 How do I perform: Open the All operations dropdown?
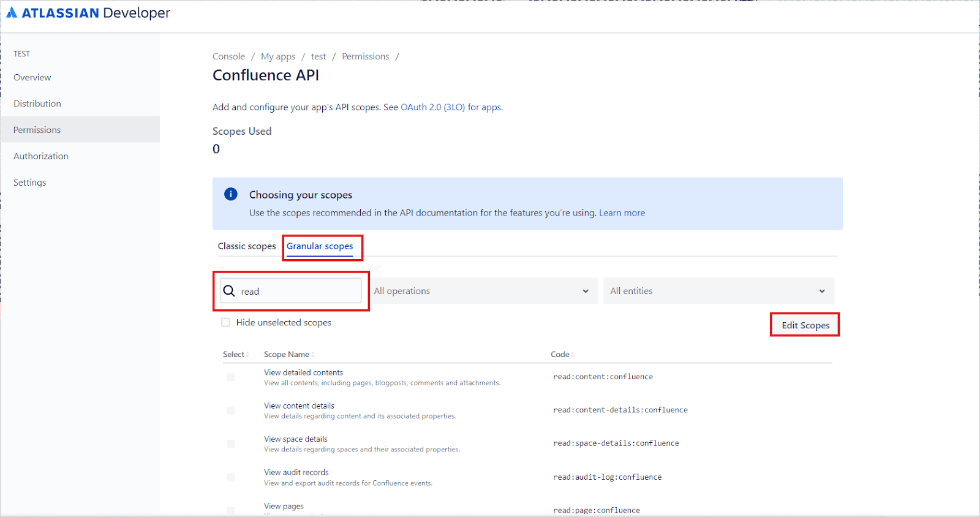pos(483,291)
